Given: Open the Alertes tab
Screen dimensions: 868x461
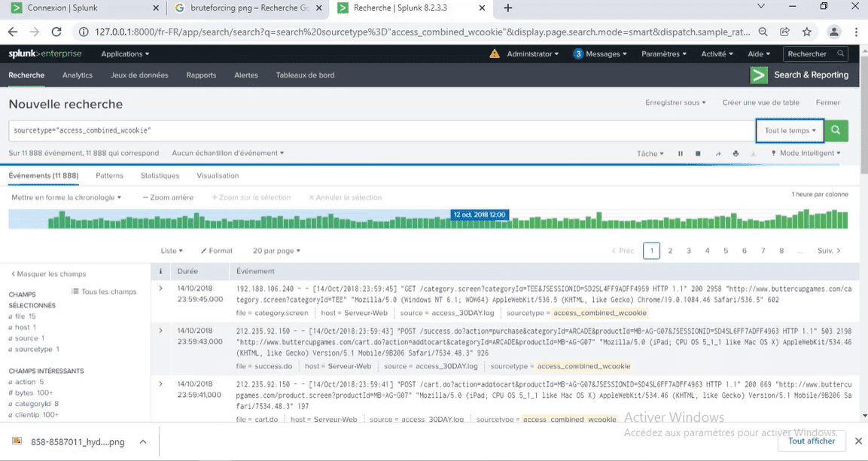Looking at the screenshot, I should (245, 75).
